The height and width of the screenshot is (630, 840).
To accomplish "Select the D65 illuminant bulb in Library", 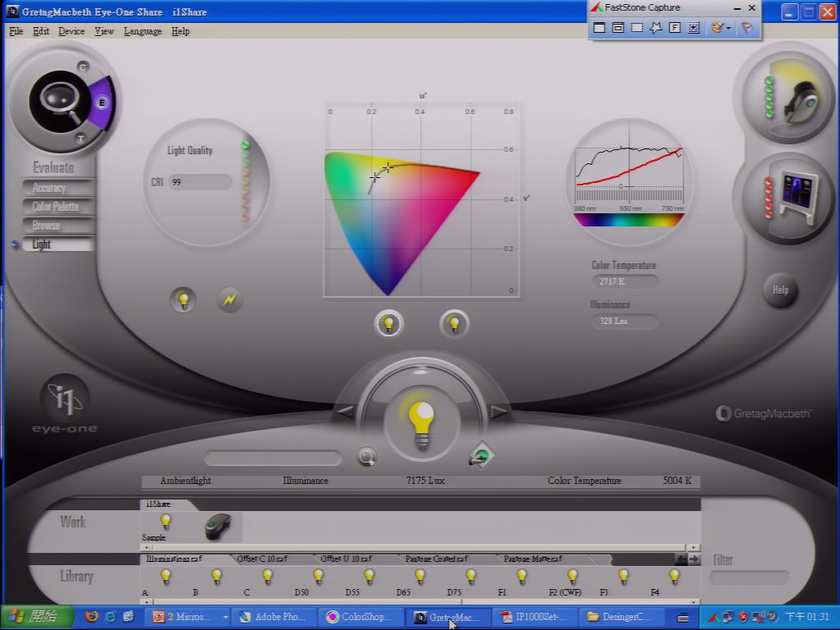I will pos(420,577).
